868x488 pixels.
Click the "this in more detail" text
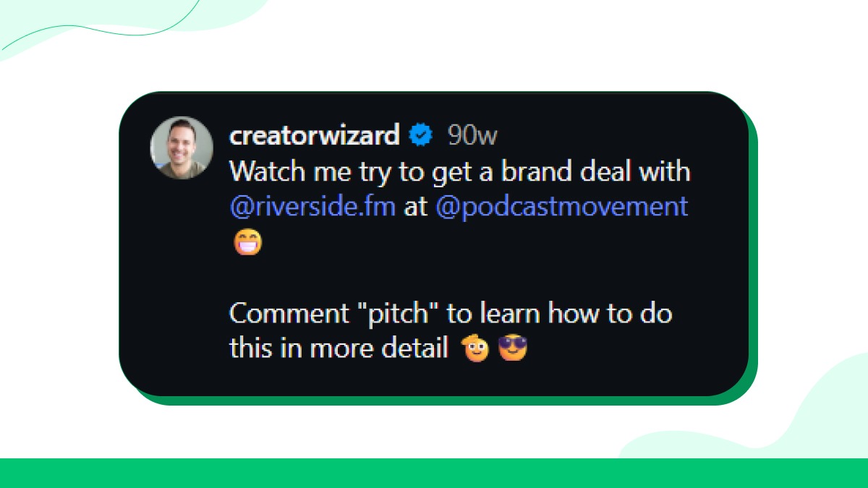(339, 349)
